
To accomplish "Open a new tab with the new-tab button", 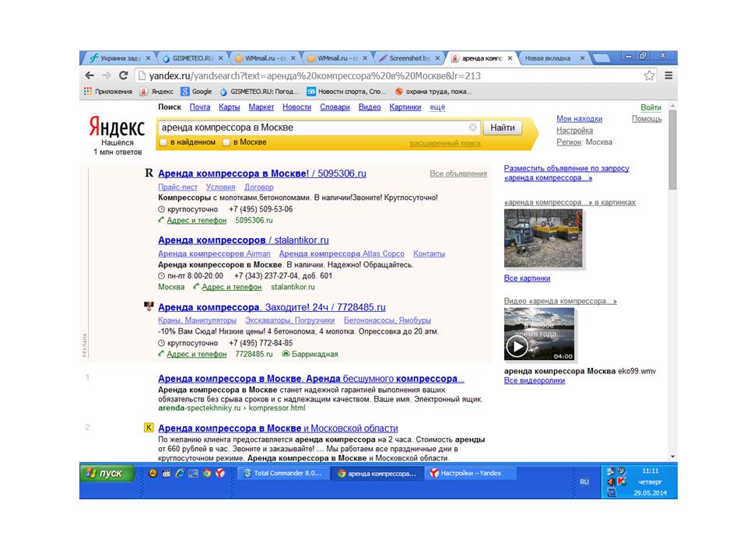I will point(600,58).
